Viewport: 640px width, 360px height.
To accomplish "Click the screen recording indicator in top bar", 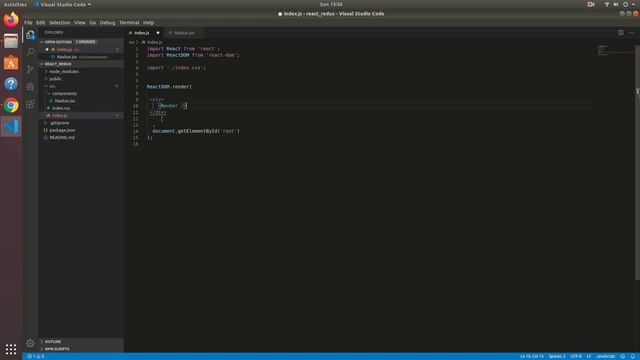I will click(591, 4).
